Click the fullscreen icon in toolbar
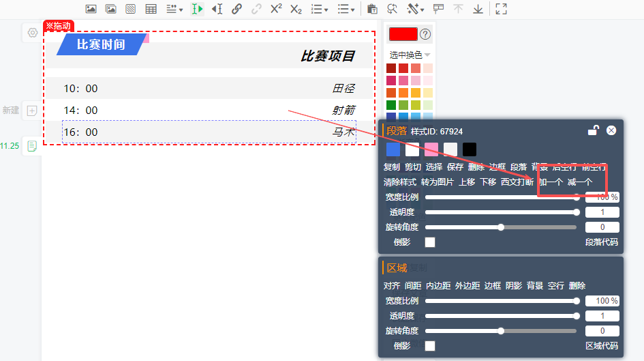Screen dimensions: 644x361 tap(501, 9)
